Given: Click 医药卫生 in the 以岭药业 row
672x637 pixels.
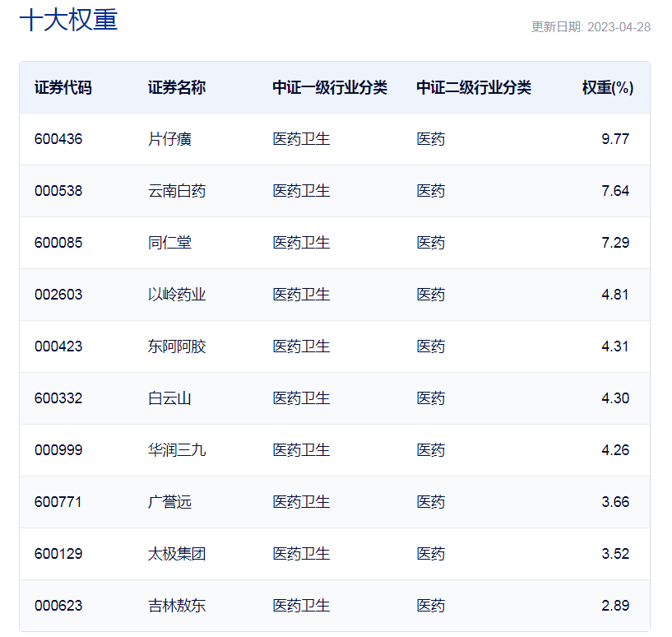Looking at the screenshot, I should click(x=301, y=295).
